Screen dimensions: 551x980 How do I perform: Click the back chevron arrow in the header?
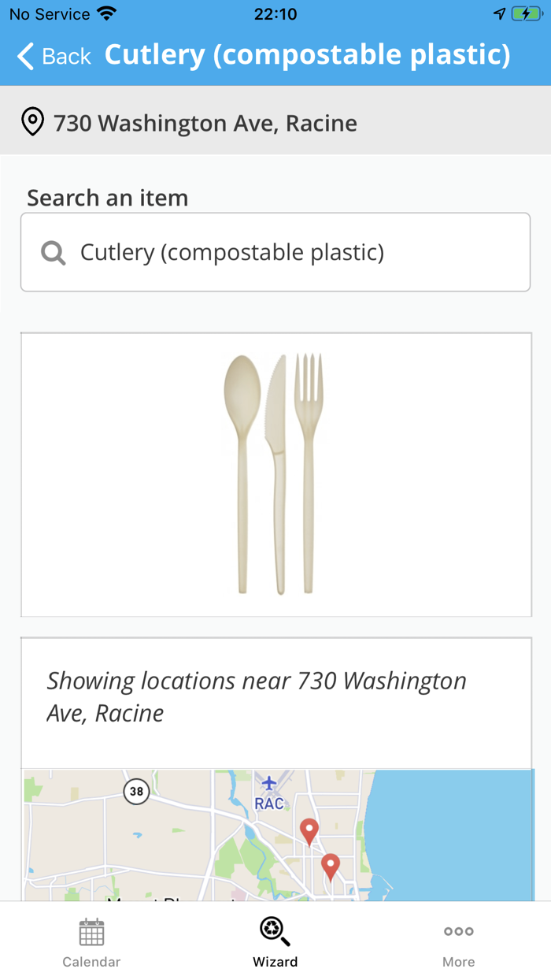click(24, 55)
